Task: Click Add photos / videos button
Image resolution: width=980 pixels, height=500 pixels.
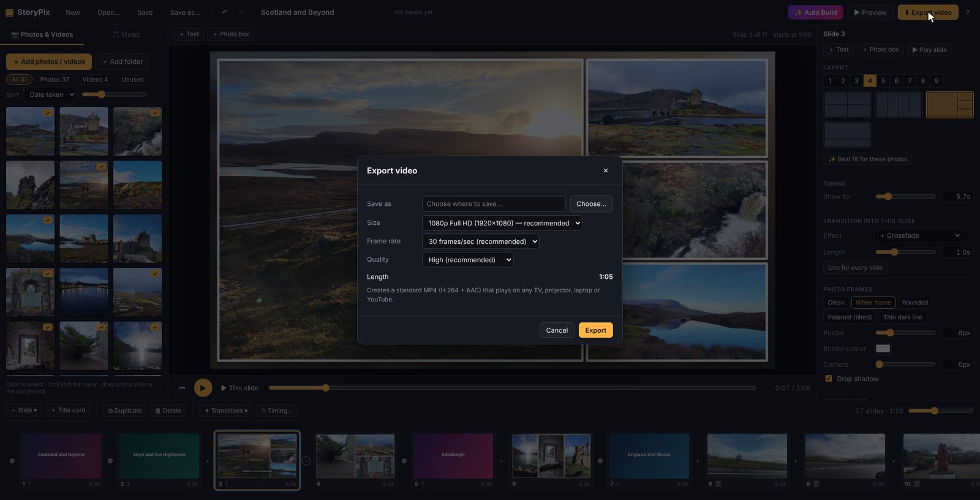Action: coord(49,61)
